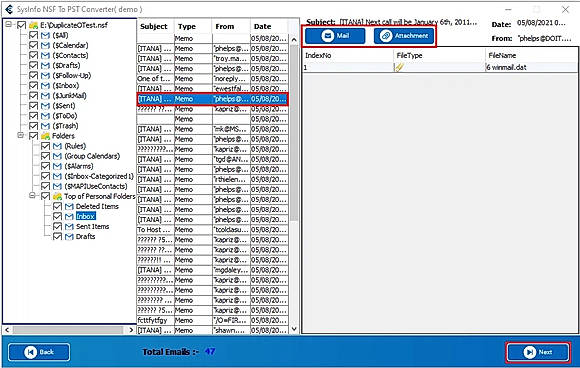Click the FileName column header

coord(531,55)
